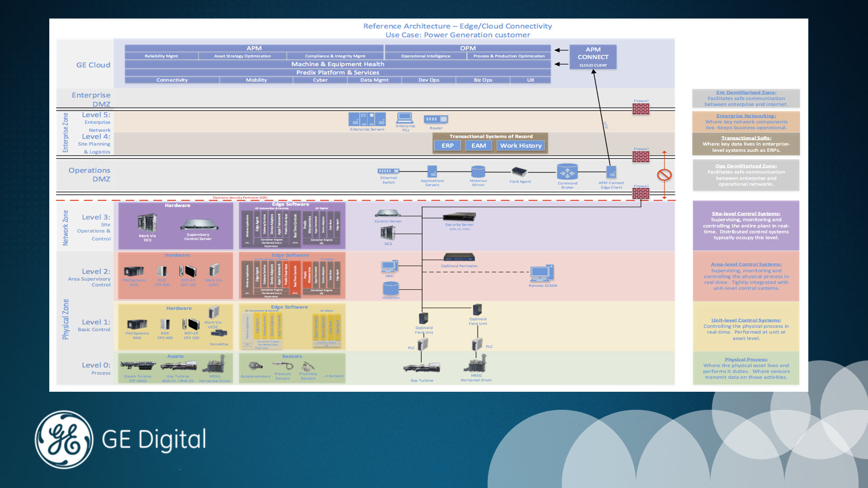Click the Security Server icon

(x=459, y=217)
